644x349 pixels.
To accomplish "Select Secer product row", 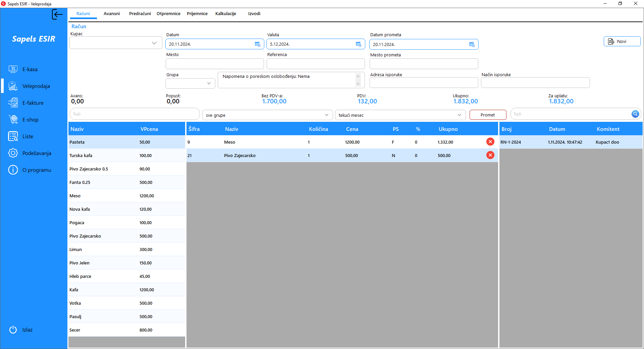I will (127, 330).
